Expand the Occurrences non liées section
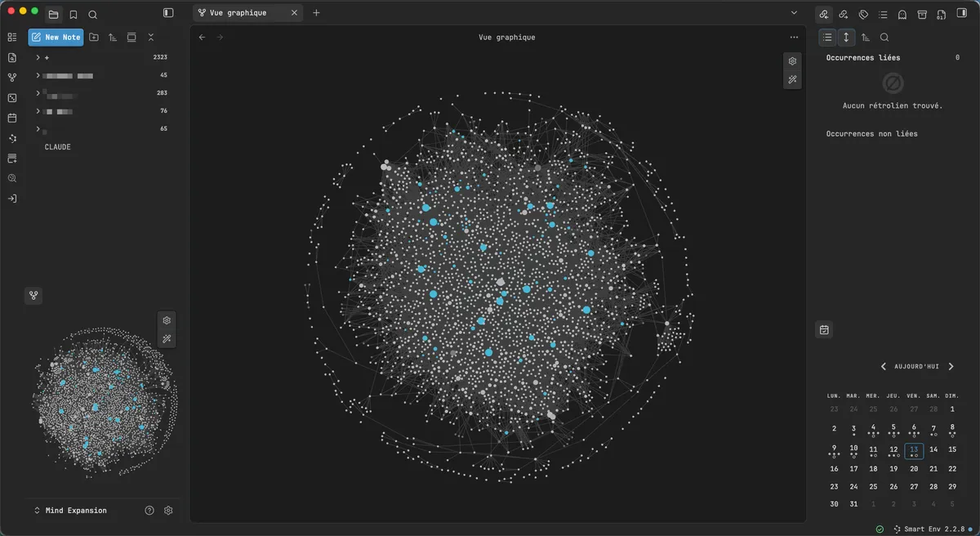980x536 pixels. coord(871,134)
